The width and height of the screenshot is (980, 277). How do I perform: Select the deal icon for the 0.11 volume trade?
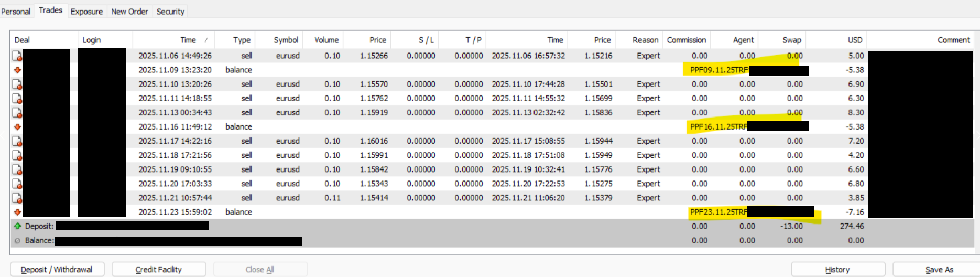click(17, 198)
